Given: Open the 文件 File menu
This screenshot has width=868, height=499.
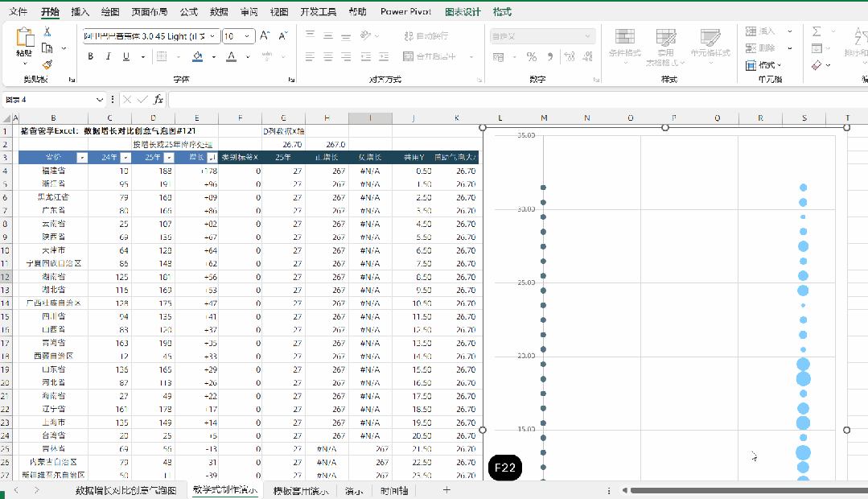Looking at the screenshot, I should [x=19, y=11].
